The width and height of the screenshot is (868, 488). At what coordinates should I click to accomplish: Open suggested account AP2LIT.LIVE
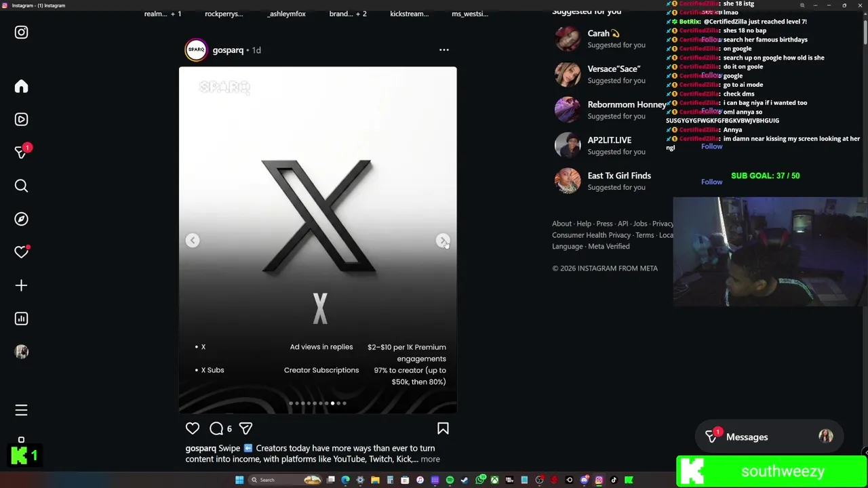click(x=609, y=140)
